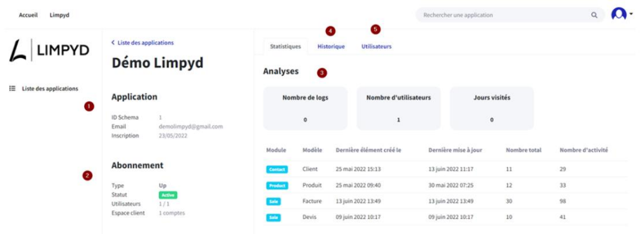Screen dimensions: 644x234
Task: Switch to the Utilisateurs tab
Action: (376, 47)
